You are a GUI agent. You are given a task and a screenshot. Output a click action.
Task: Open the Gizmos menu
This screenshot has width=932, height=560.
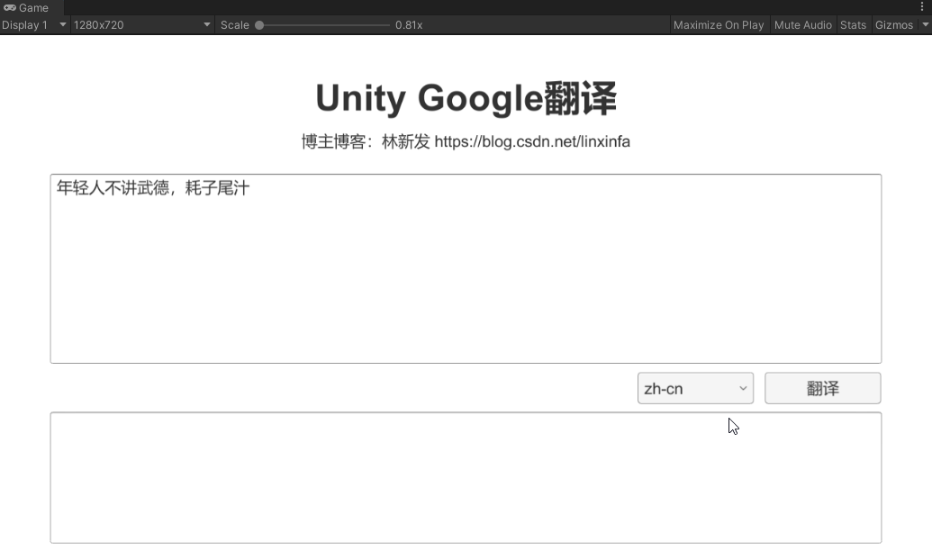893,25
